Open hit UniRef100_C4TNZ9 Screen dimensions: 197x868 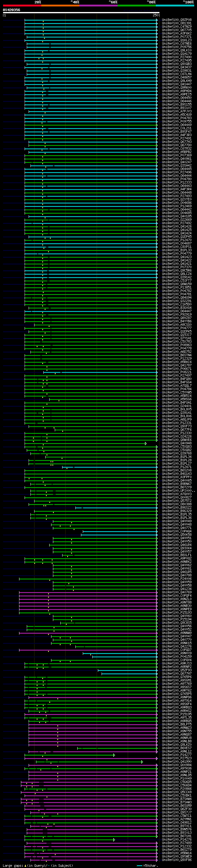(x=177, y=26)
